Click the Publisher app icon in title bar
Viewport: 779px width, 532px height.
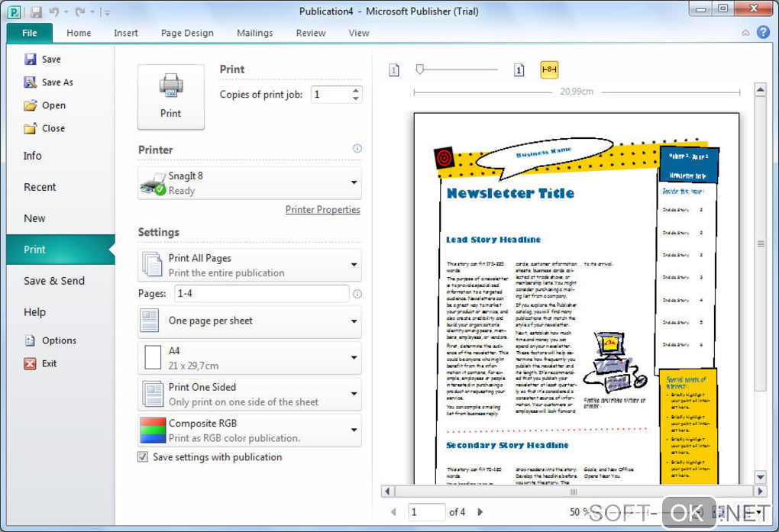coord(15,12)
